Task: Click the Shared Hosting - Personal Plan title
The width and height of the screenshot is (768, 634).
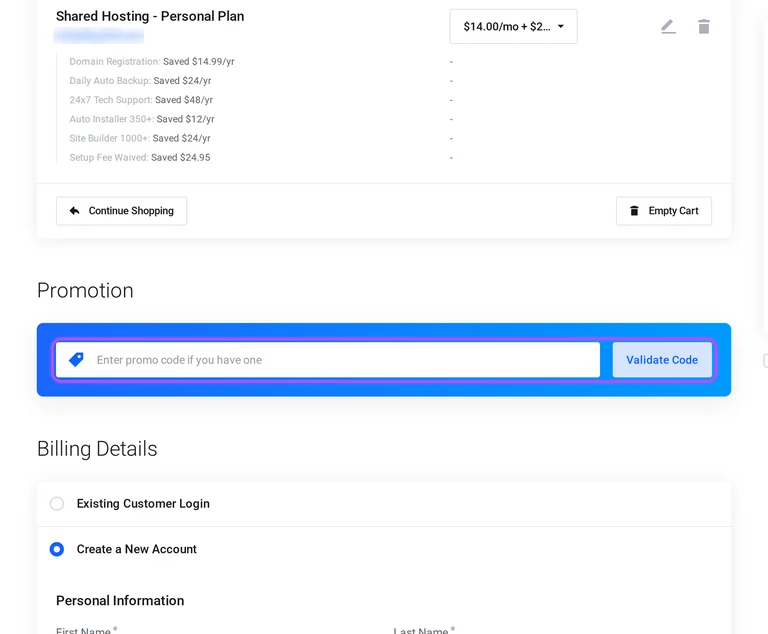Action: pyautogui.click(x=150, y=16)
